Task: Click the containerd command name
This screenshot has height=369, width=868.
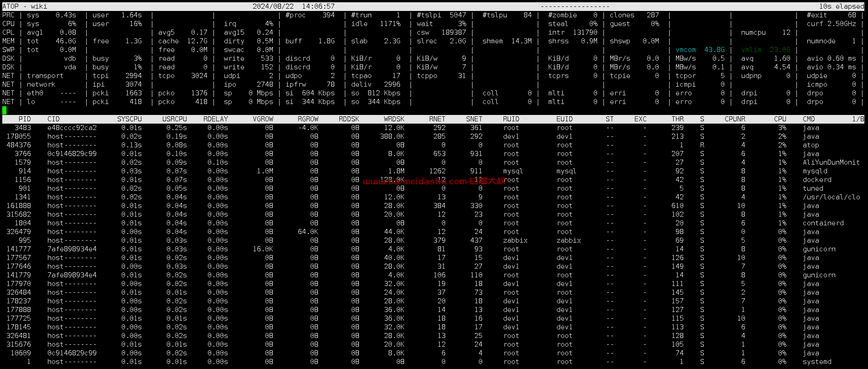Action: point(823,223)
